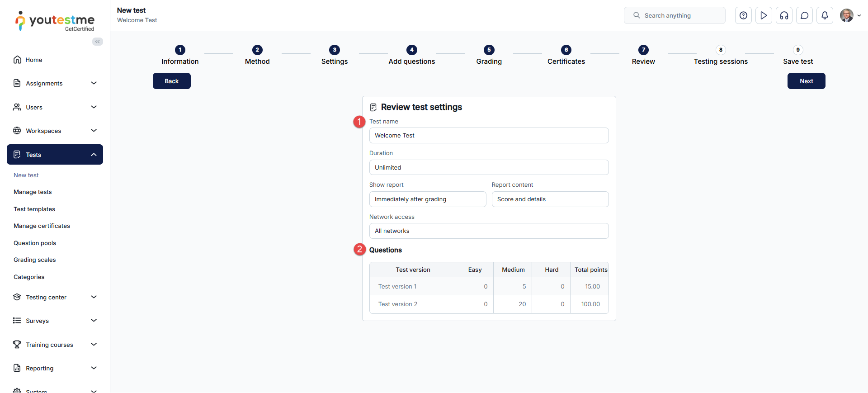
Task: Click the headphones support icon
Action: [784, 15]
